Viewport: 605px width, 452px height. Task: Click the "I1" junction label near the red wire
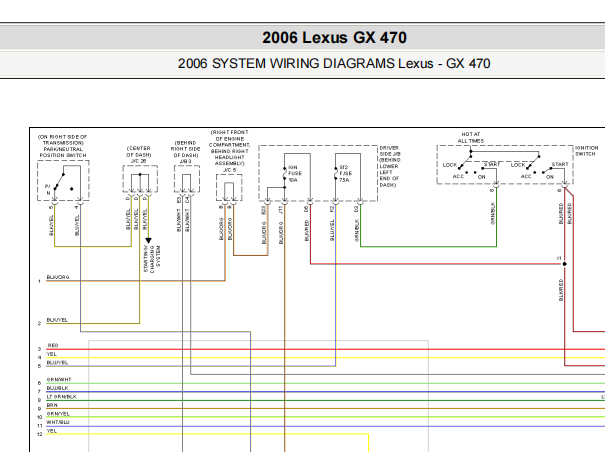[559, 258]
